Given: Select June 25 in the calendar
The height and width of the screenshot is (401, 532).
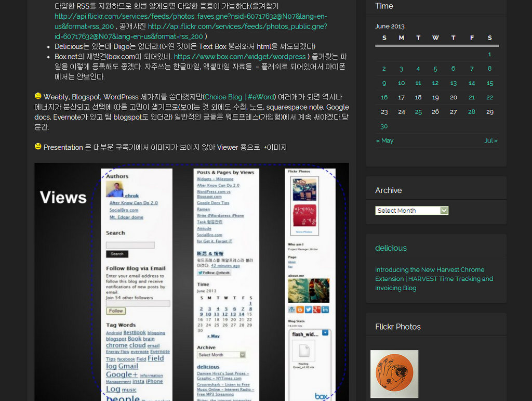Looking at the screenshot, I should 418,112.
